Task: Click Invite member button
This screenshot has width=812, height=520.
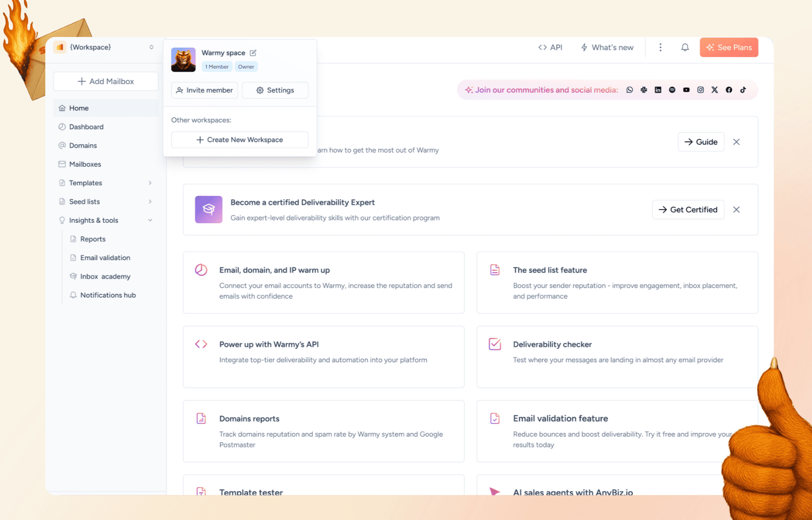Action: [205, 90]
